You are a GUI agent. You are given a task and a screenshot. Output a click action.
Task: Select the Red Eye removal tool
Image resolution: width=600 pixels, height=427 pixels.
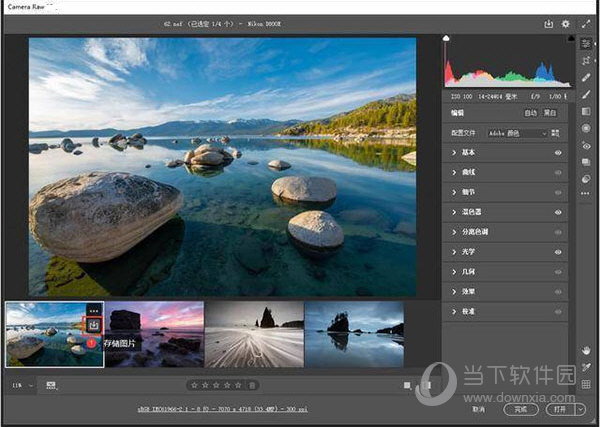[587, 145]
